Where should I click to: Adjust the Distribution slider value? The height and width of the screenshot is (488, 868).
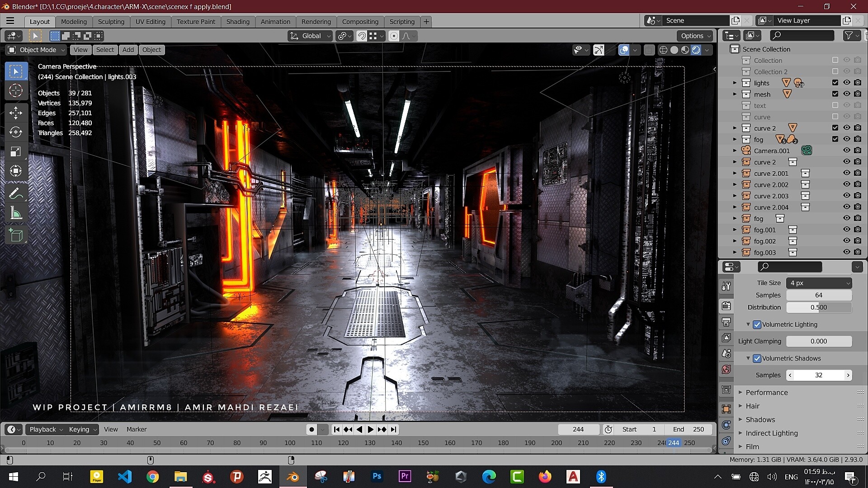click(x=819, y=307)
